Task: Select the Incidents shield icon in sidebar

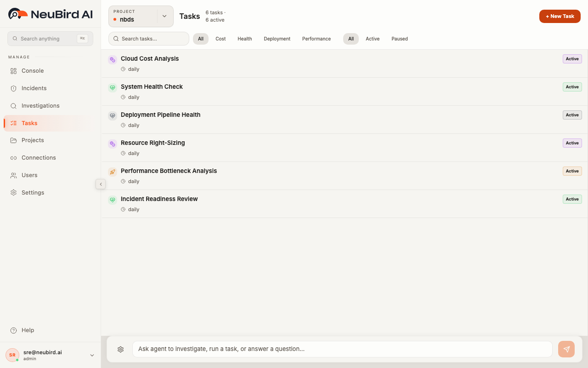Action: point(14,88)
